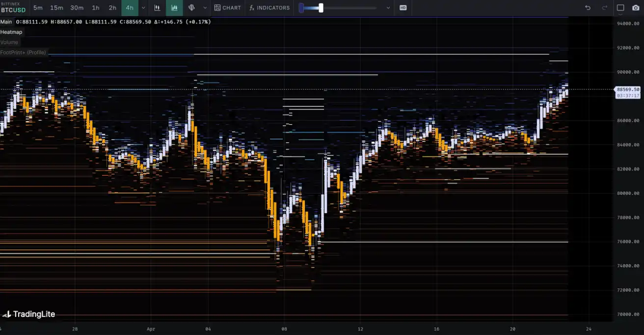This screenshot has width=644, height=335.
Task: Toggle the Volume layer visibility
Action: click(x=9, y=42)
